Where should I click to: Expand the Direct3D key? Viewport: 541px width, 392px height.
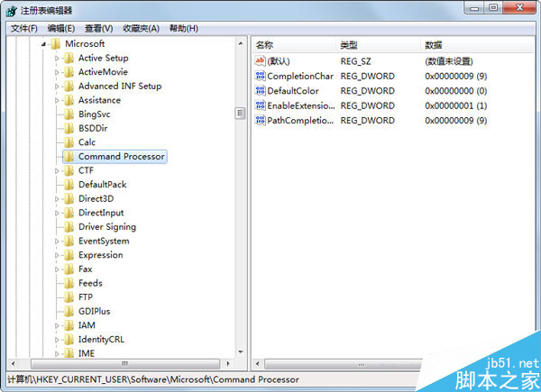[x=57, y=199]
